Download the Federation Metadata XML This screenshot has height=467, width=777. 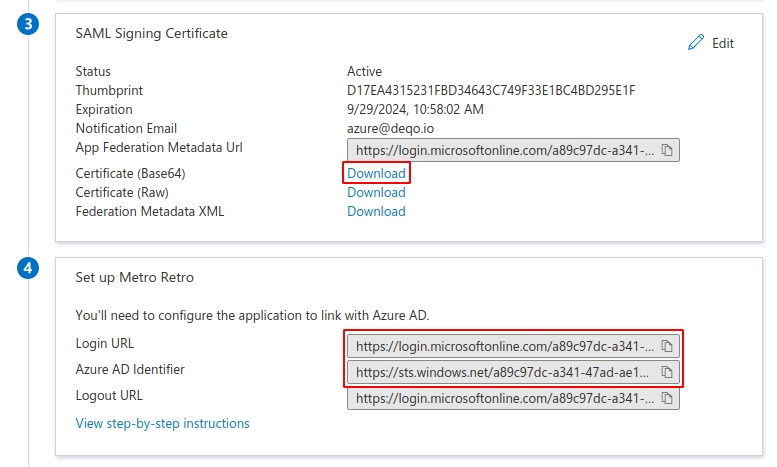click(x=376, y=211)
